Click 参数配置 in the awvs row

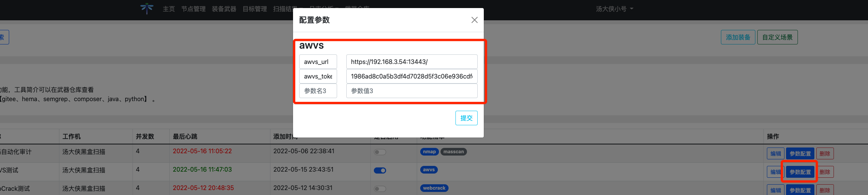coord(800,172)
